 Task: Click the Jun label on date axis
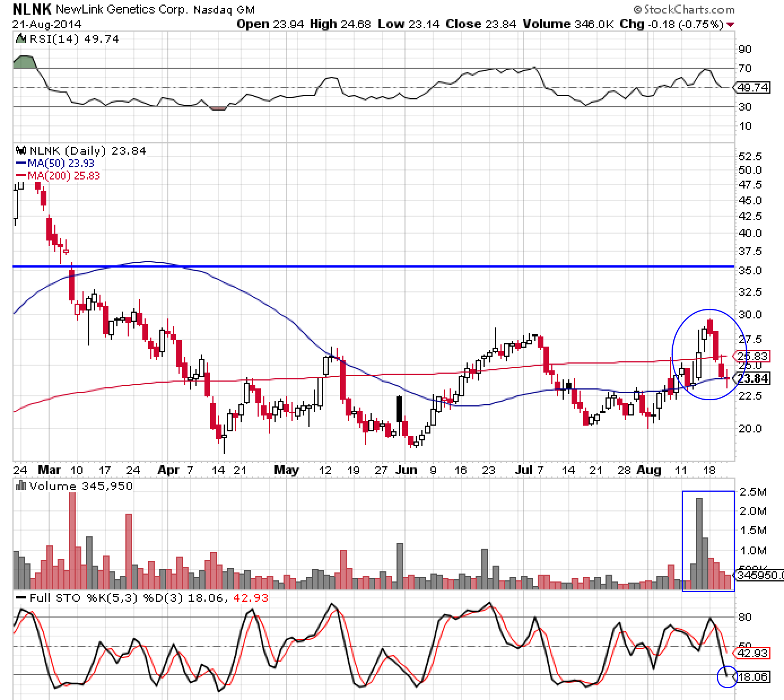406,470
